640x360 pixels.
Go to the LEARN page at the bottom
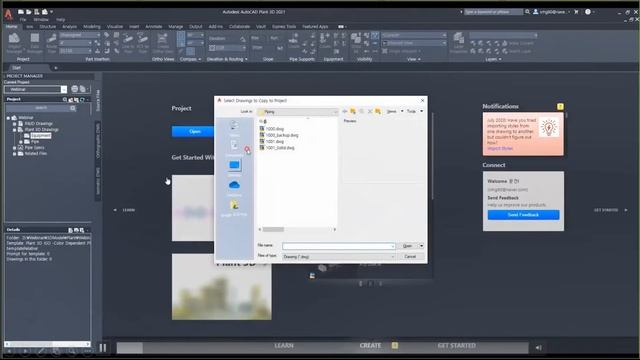pos(284,346)
